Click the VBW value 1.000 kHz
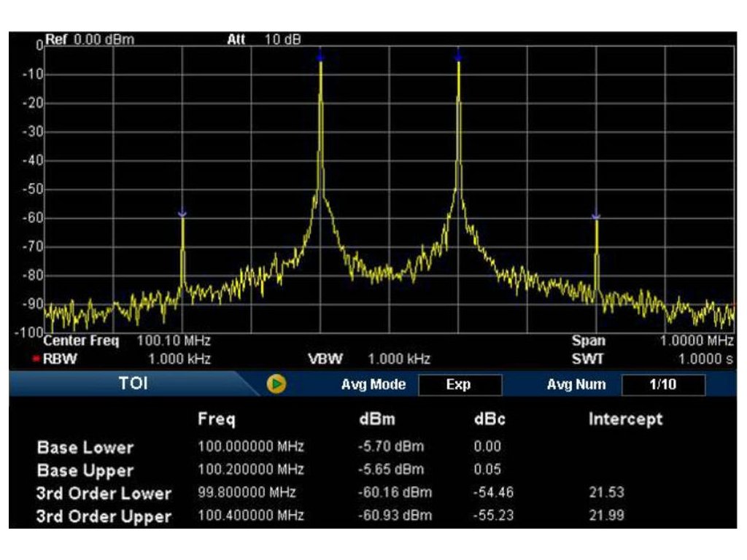Screen dimensions: 747x560 click(399, 359)
